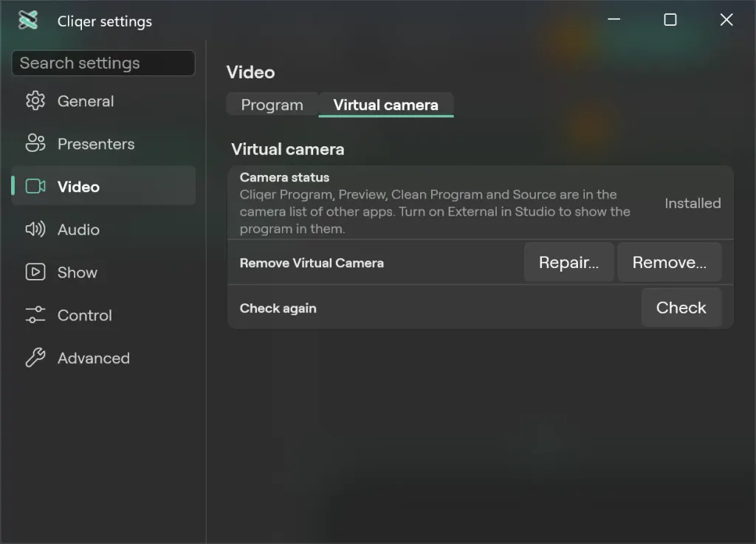Image resolution: width=756 pixels, height=544 pixels.
Task: Navigate to Control settings
Action: [103, 316]
